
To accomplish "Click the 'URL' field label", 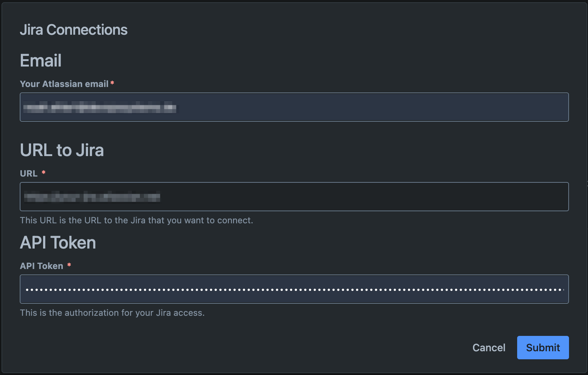I will pos(29,174).
